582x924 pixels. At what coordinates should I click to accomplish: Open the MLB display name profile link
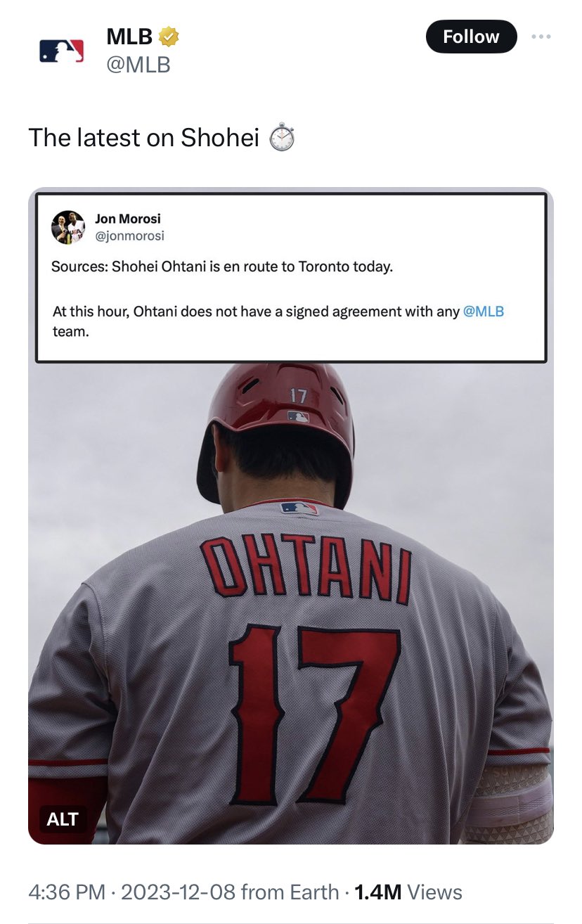pos(129,37)
